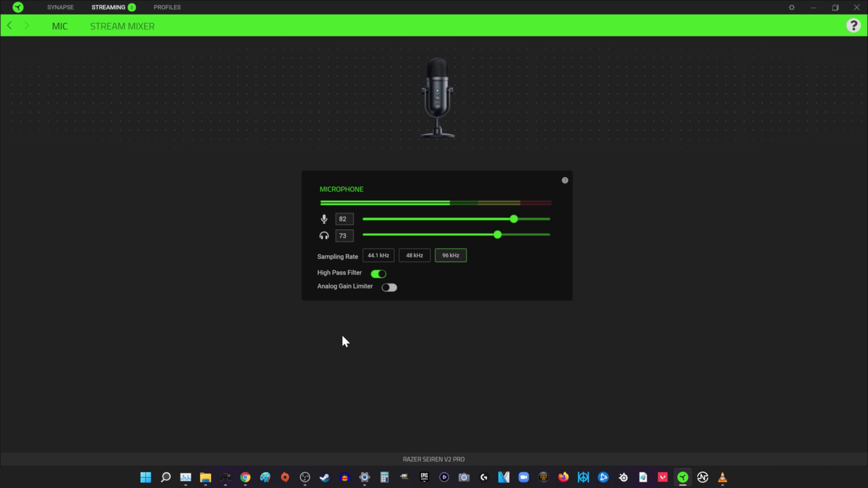This screenshot has height=488, width=868.
Task: Select 48 kHz sampling rate
Action: click(415, 255)
